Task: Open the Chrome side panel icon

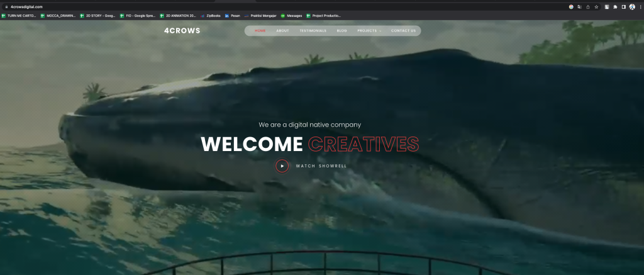Action: click(623, 6)
